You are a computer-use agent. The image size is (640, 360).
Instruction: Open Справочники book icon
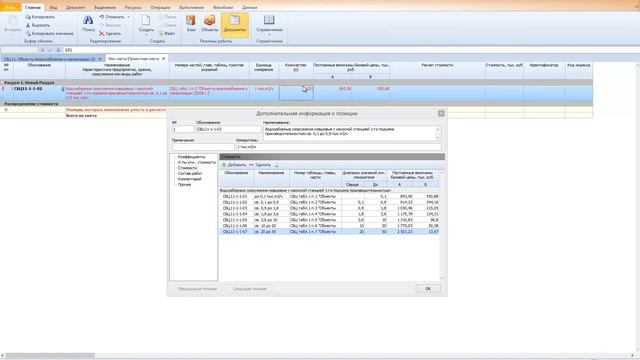[x=269, y=20]
